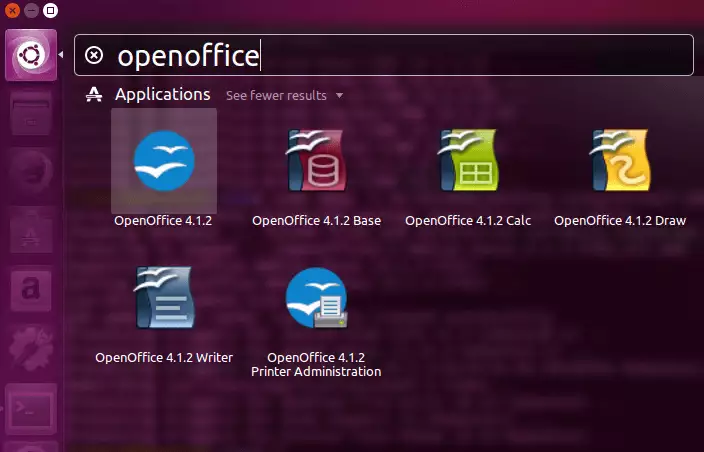Clear the search with the X icon
Screen dimensions: 704x452
point(94,56)
